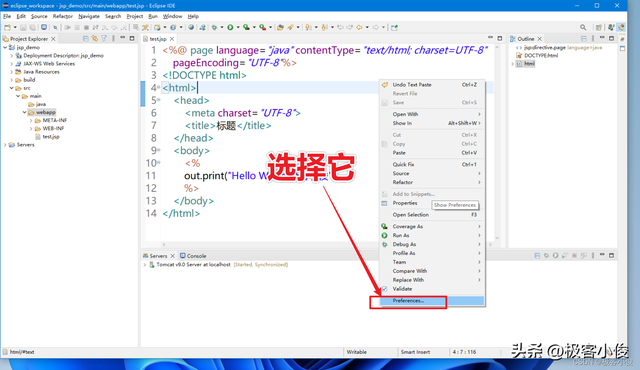This screenshot has width=640, height=370.
Task: Choose Preferences... in the context menu
Action: pyautogui.click(x=432, y=301)
